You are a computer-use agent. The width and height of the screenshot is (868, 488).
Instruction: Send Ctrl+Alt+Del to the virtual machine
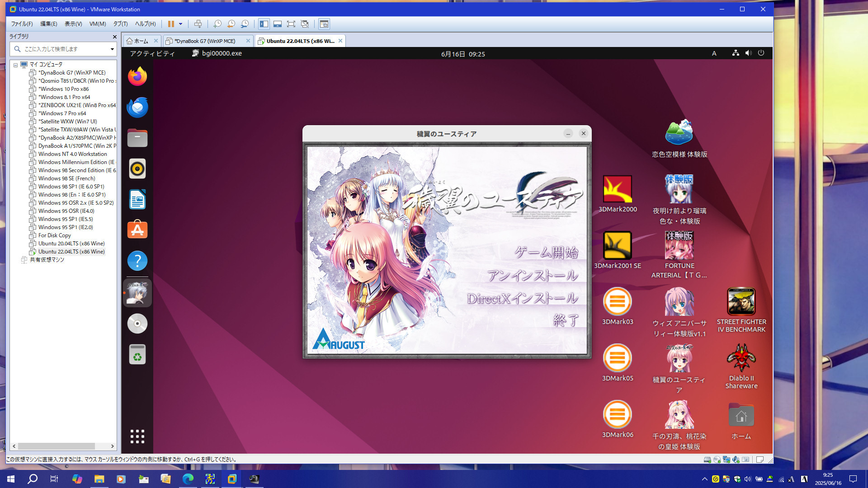tap(198, 24)
